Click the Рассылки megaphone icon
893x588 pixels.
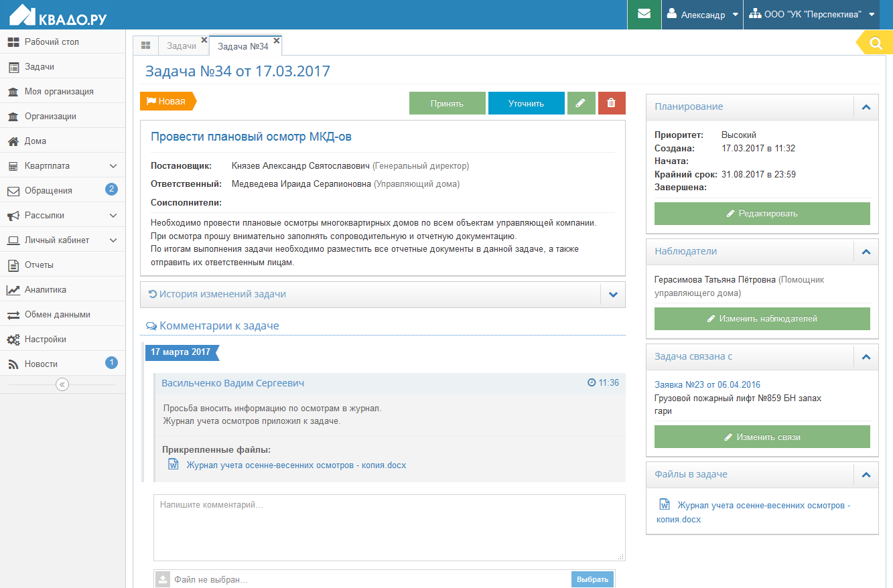click(13, 216)
